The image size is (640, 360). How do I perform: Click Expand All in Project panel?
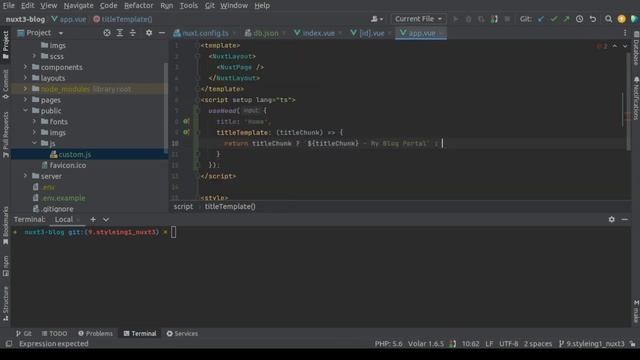120,33
